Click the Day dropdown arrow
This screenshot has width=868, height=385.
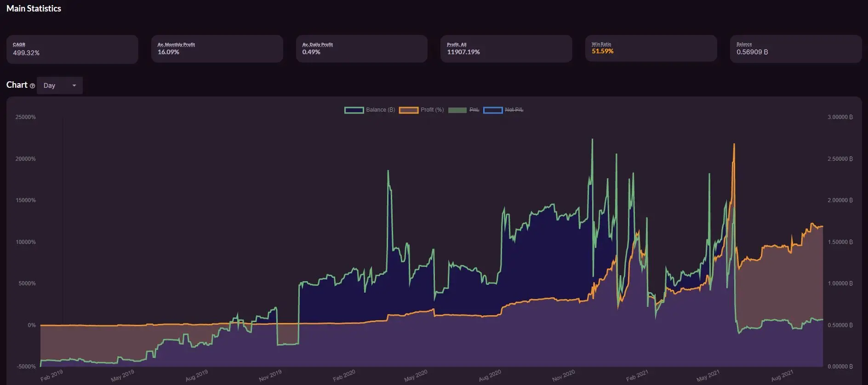tap(74, 85)
